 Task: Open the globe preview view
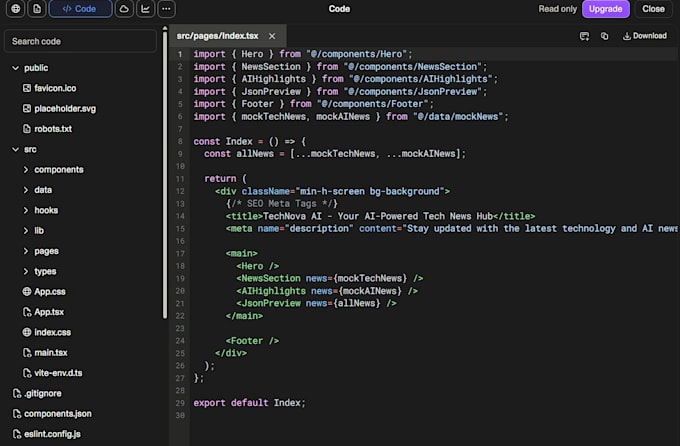click(16, 9)
